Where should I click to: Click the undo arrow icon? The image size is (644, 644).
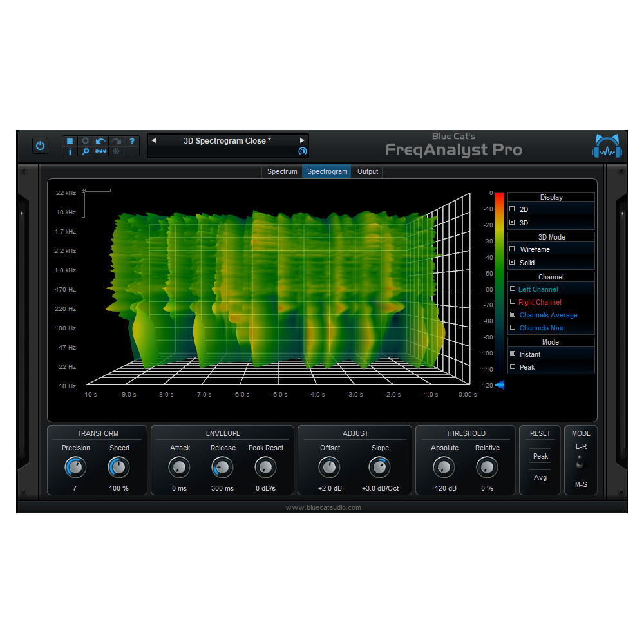(x=100, y=140)
